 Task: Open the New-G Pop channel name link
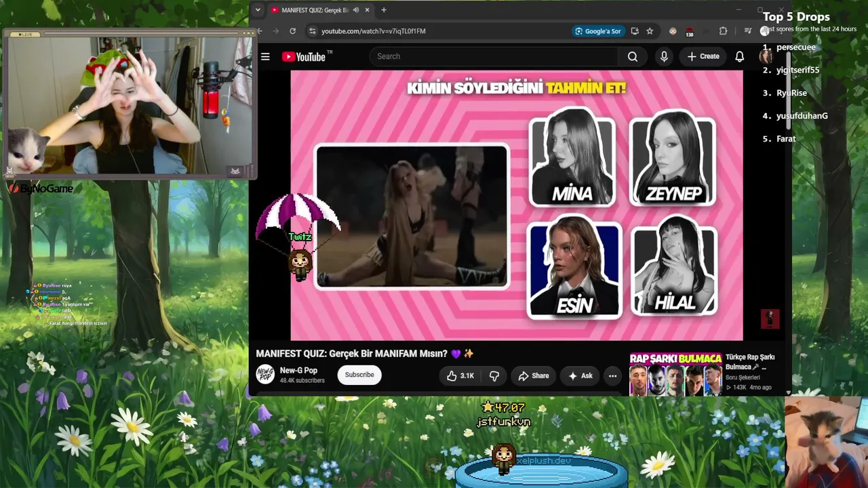[298, 371]
